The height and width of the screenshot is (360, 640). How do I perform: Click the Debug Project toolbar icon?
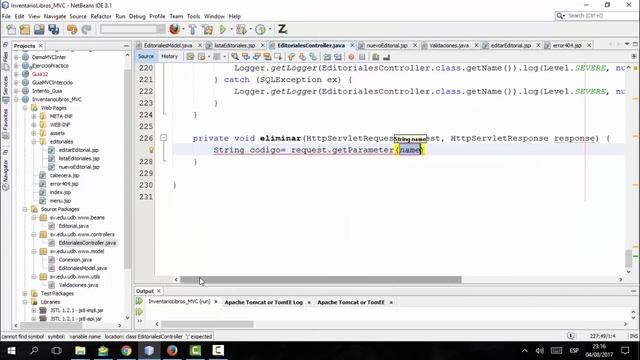(x=241, y=29)
